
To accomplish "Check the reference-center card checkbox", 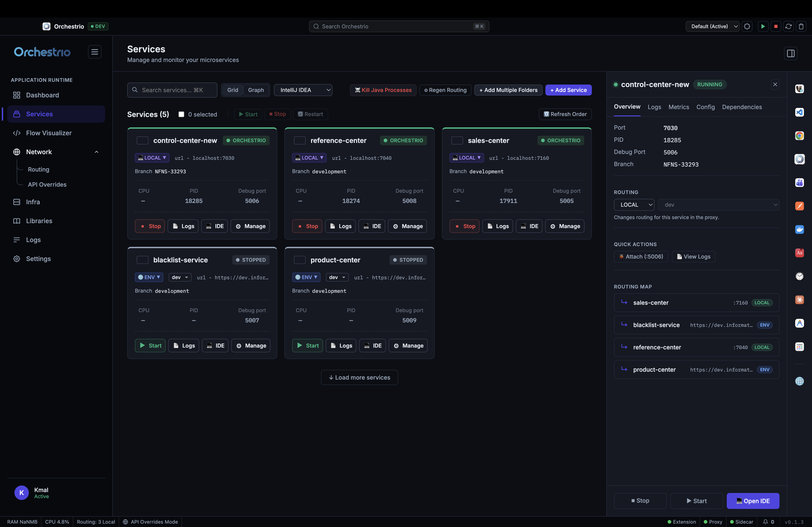I will (300, 140).
